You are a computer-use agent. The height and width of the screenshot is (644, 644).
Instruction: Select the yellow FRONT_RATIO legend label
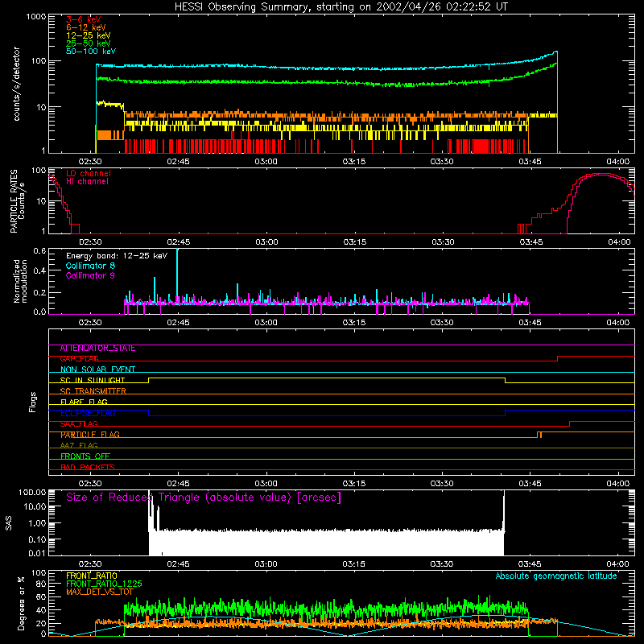92,576
